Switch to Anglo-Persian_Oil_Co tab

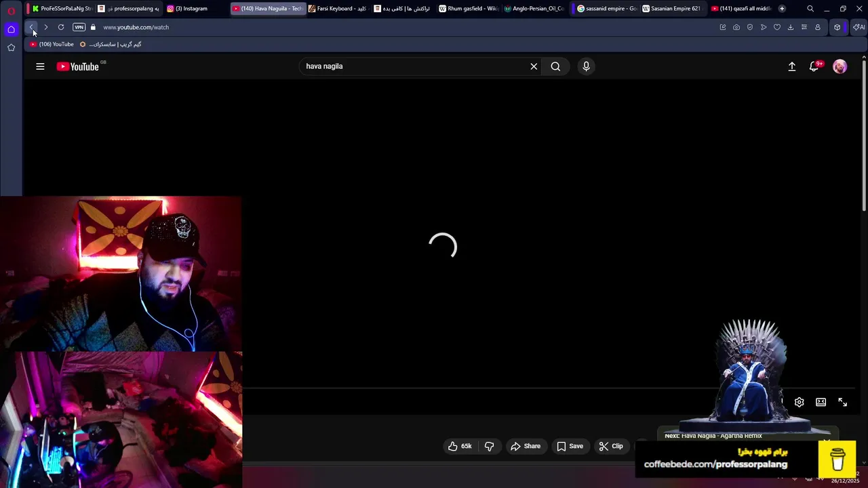click(534, 9)
